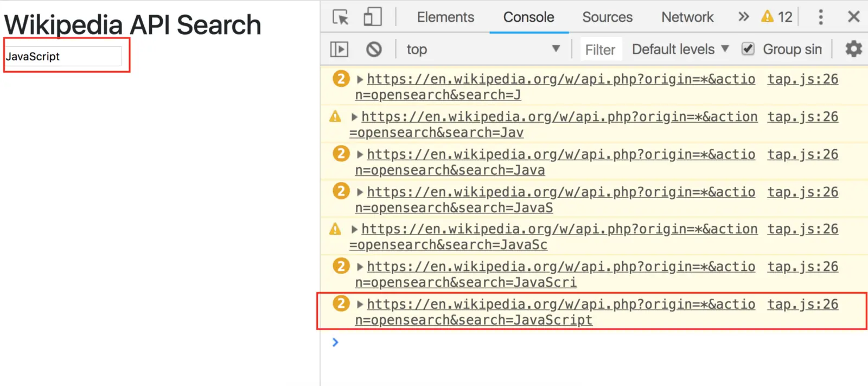Expand the search=J warning entry
The image size is (868, 386).
360,79
